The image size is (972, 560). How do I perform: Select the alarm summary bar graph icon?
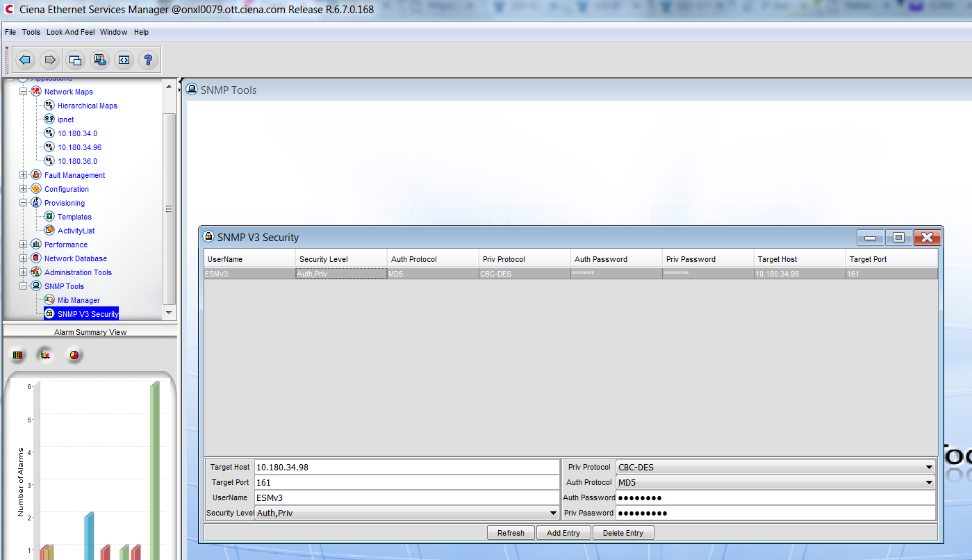tap(45, 355)
